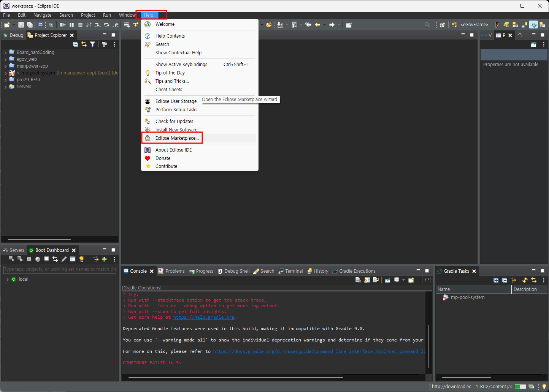Expand the local node in Boot Dashboard
The image size is (549, 392).
point(7,279)
